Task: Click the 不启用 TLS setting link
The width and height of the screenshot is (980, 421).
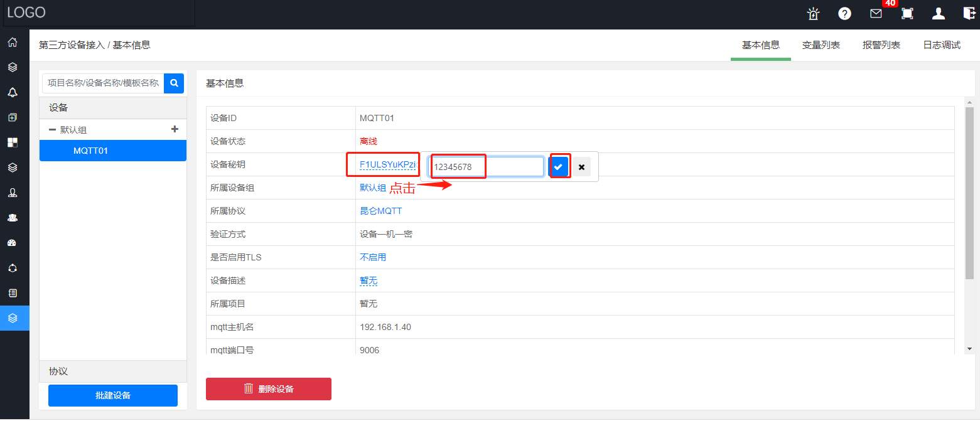Action: point(373,257)
